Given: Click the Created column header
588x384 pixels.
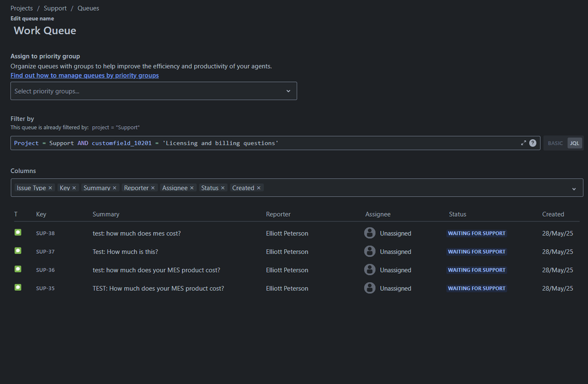Looking at the screenshot, I should tap(553, 214).
